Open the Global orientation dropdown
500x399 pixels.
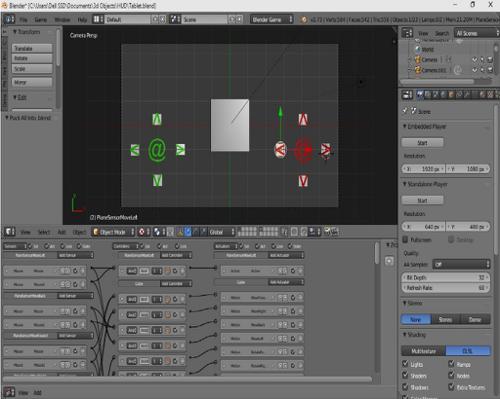pos(222,232)
